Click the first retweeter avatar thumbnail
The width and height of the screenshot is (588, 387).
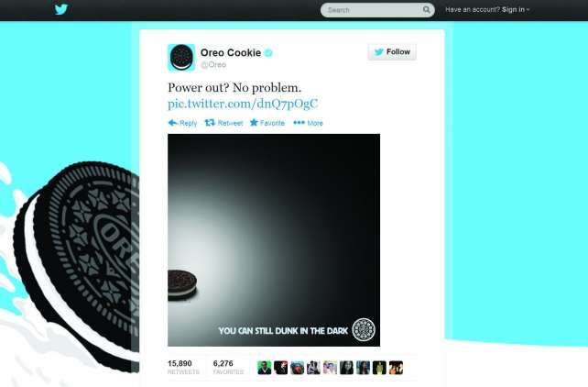pos(264,368)
